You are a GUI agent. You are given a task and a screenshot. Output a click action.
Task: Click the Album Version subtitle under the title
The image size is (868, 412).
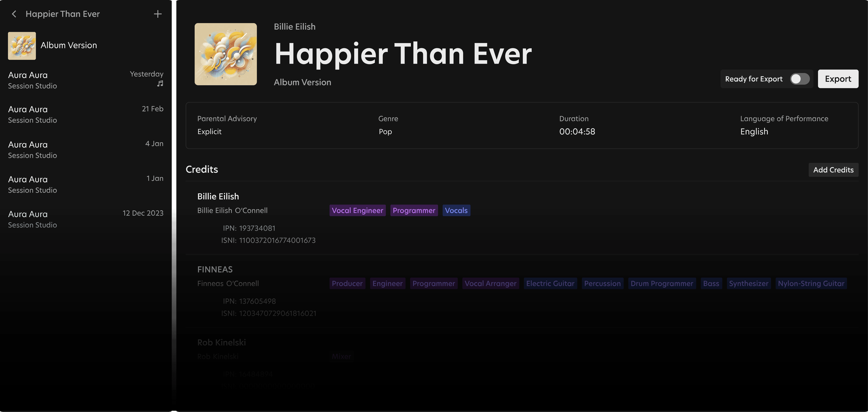point(302,83)
